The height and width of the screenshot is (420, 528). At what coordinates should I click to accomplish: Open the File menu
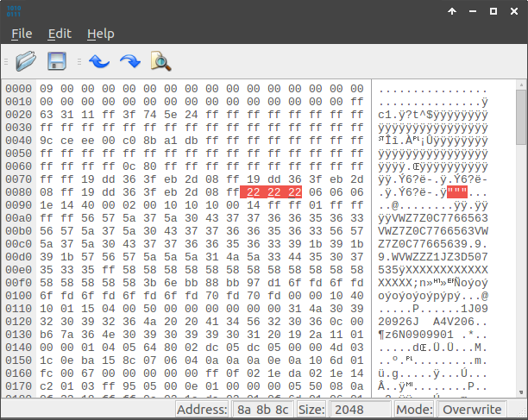(22, 34)
